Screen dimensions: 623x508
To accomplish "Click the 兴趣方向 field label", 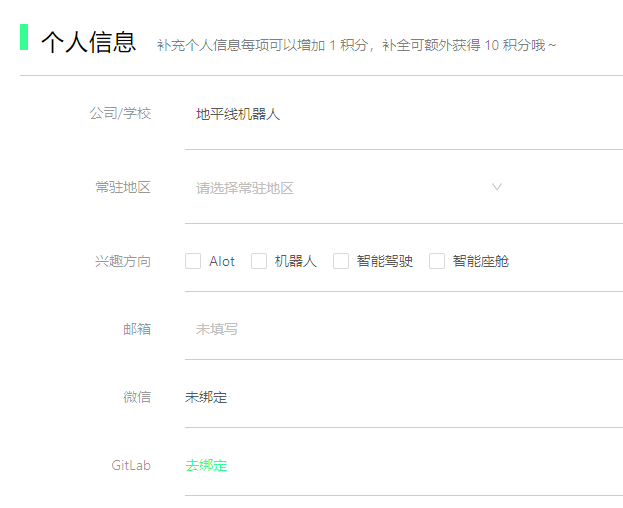I will point(123,261).
